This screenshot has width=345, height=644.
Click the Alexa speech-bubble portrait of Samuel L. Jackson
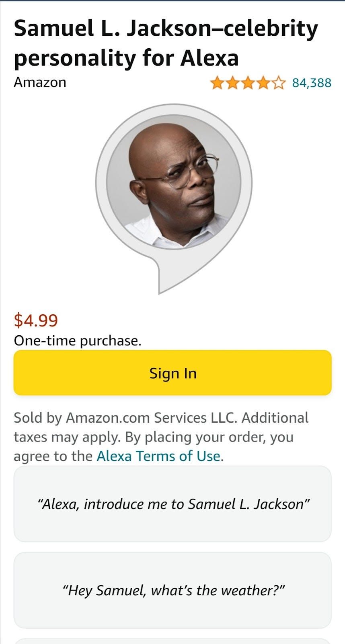pyautogui.click(x=172, y=189)
